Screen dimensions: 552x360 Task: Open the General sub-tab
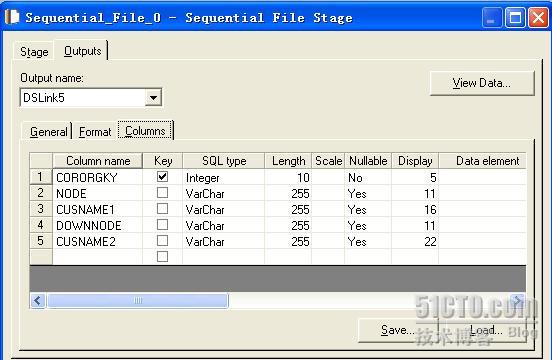[x=49, y=132]
